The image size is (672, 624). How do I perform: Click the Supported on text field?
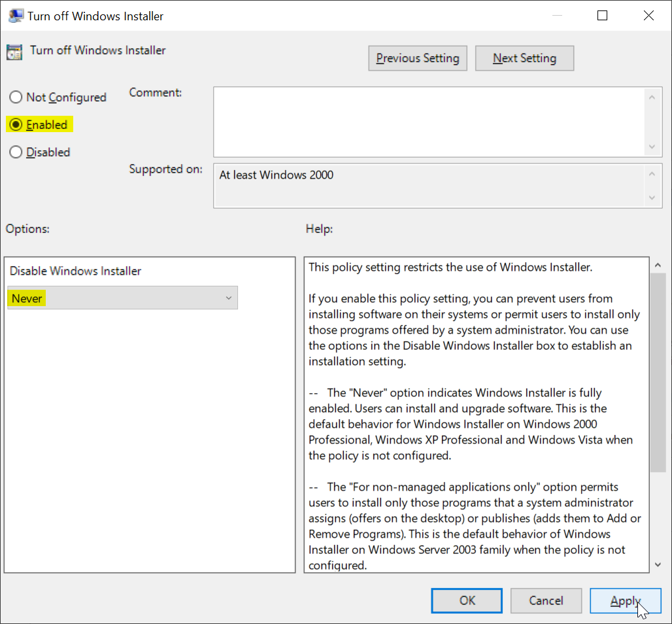coord(429,186)
